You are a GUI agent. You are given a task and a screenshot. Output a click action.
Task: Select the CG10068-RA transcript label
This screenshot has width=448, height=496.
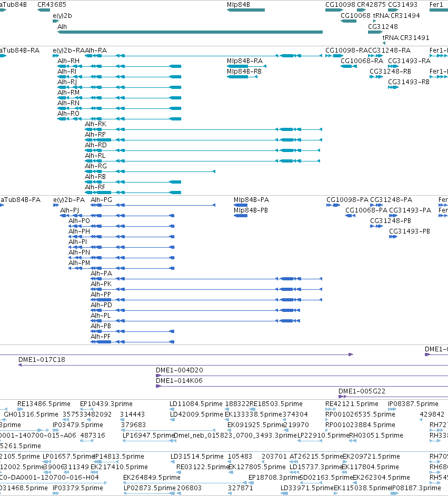coord(362,60)
